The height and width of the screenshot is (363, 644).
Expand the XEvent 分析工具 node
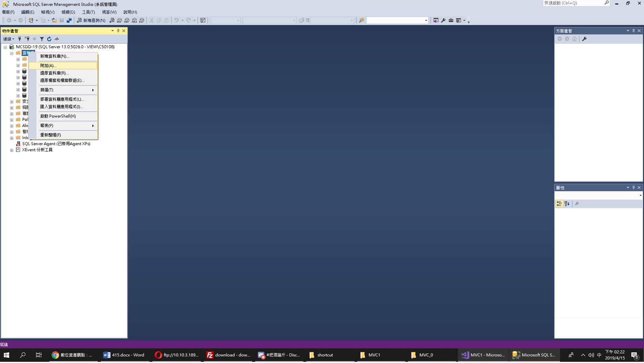pyautogui.click(x=12, y=150)
